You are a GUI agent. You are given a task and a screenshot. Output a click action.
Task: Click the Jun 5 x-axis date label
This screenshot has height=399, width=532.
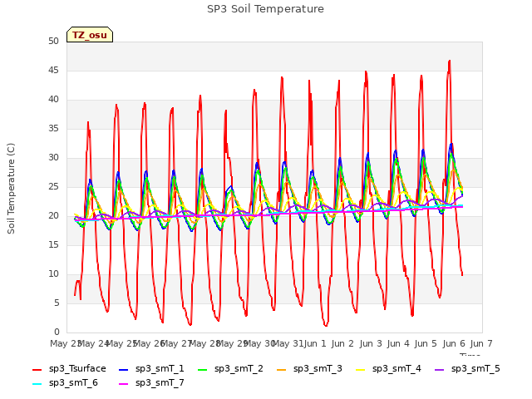pyautogui.click(x=426, y=343)
